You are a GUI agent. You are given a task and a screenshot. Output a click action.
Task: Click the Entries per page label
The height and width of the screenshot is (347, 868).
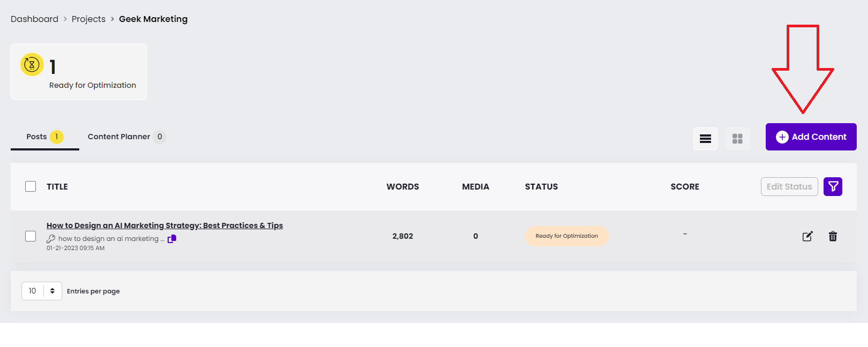pyautogui.click(x=93, y=291)
